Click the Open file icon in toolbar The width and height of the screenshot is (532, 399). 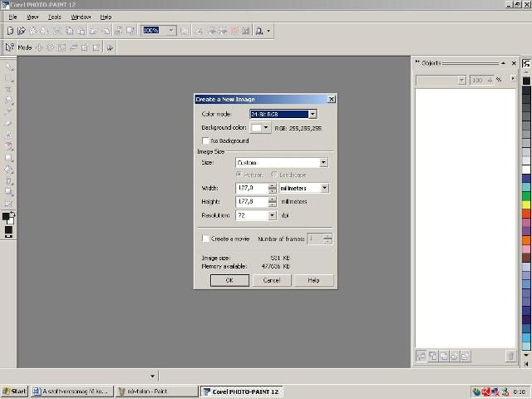point(22,31)
